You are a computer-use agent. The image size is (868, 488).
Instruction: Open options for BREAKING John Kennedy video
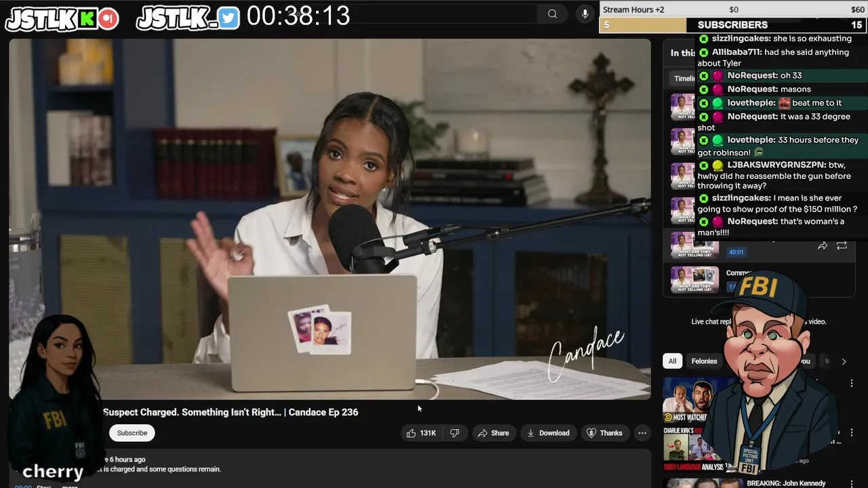point(851,483)
